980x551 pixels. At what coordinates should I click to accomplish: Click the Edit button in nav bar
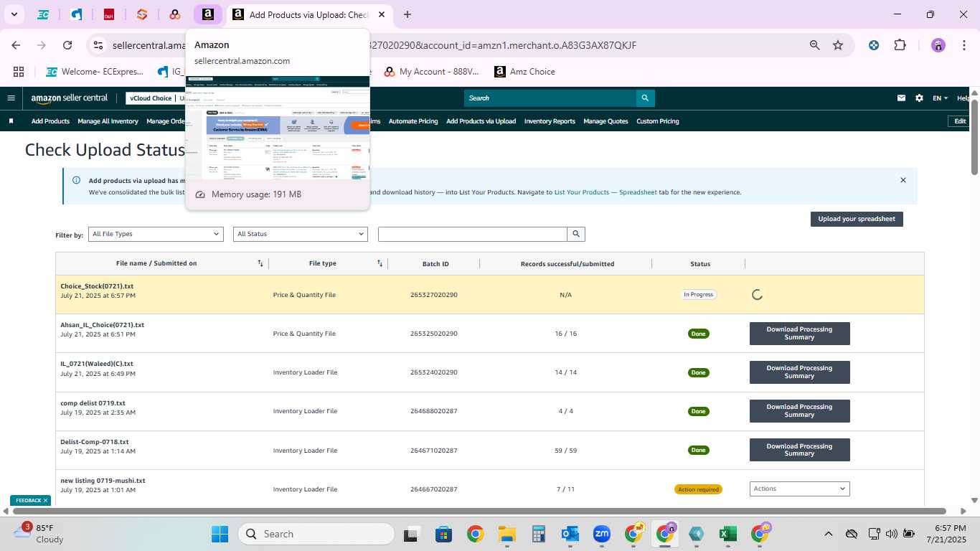pyautogui.click(x=960, y=121)
